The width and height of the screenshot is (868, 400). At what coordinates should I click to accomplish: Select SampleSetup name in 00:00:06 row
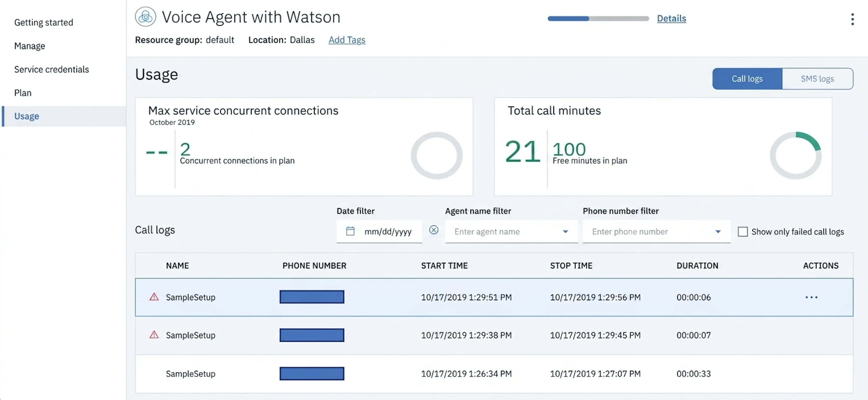(190, 297)
